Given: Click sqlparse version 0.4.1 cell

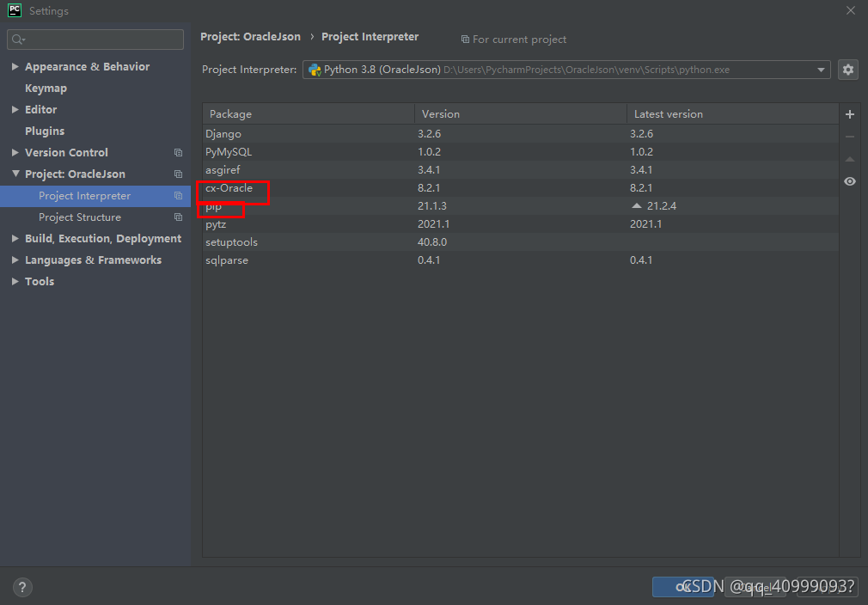Looking at the screenshot, I should click(x=429, y=260).
